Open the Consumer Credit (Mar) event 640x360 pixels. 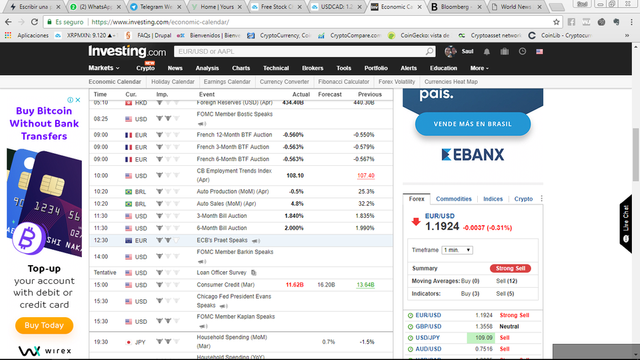point(225,285)
